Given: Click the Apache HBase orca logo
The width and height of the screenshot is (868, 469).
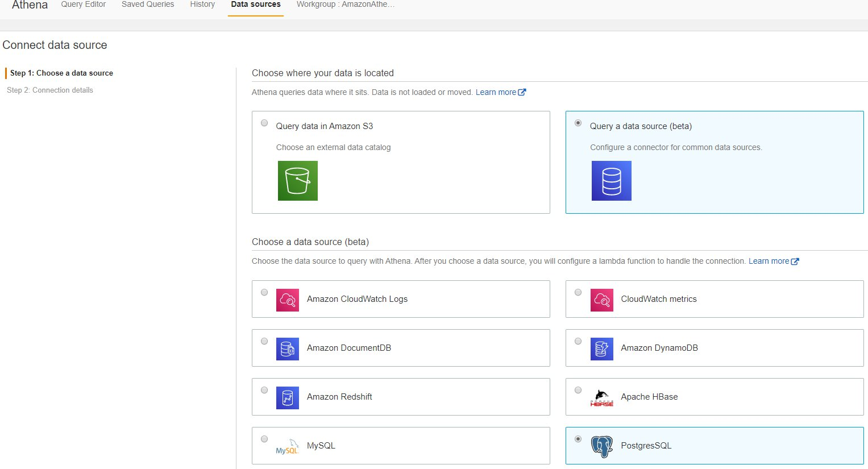Looking at the screenshot, I should pyautogui.click(x=602, y=397).
